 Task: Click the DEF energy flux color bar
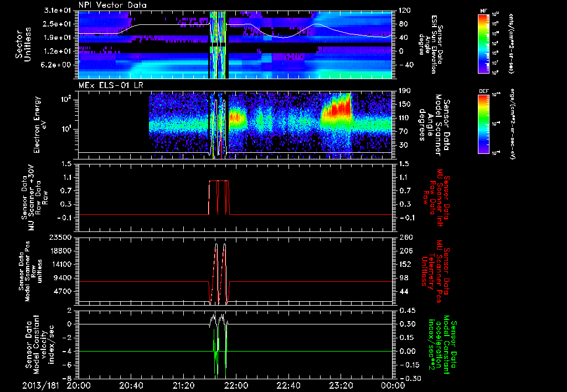(x=484, y=124)
